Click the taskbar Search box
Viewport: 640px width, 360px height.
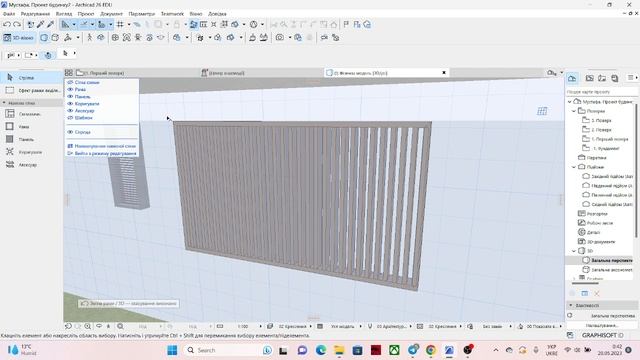229,350
